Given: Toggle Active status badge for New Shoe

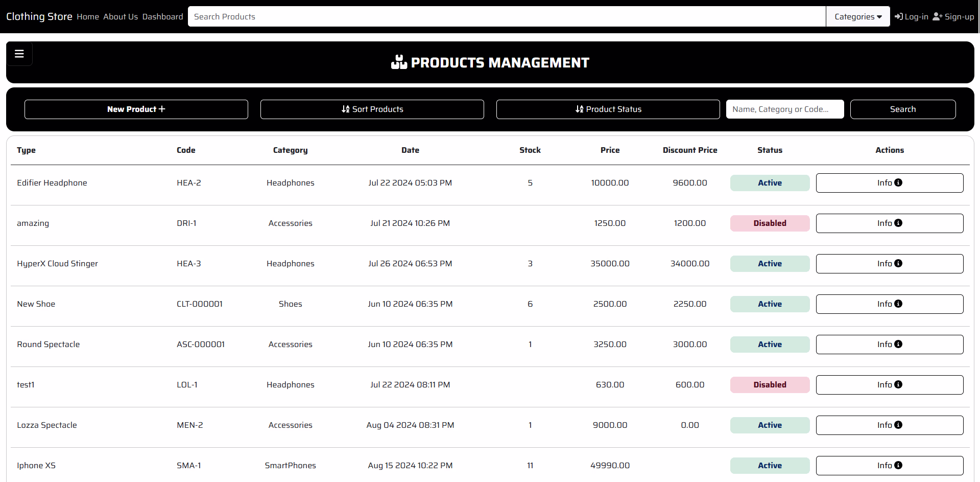Looking at the screenshot, I should coord(770,304).
